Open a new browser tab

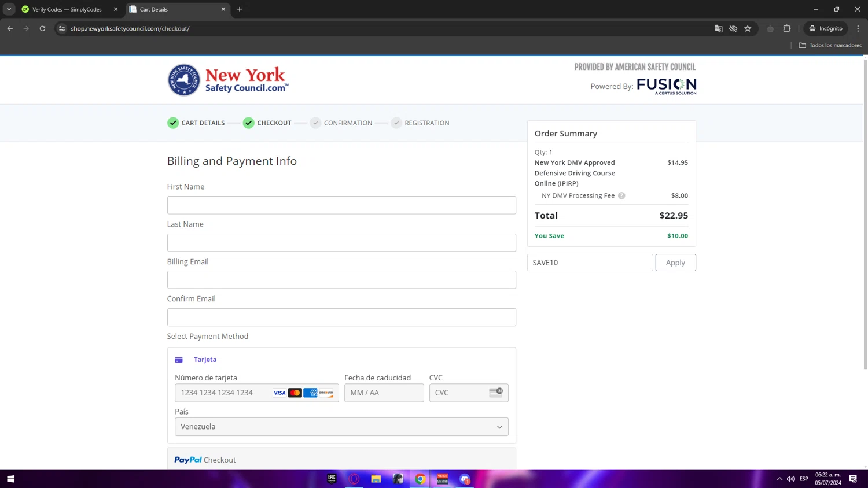pos(240,9)
